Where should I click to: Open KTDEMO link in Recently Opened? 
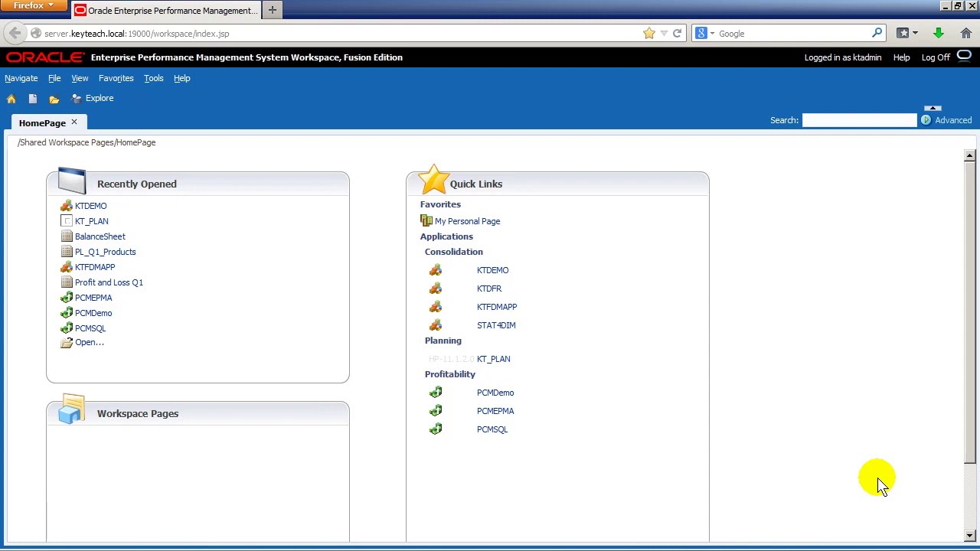[x=91, y=206]
